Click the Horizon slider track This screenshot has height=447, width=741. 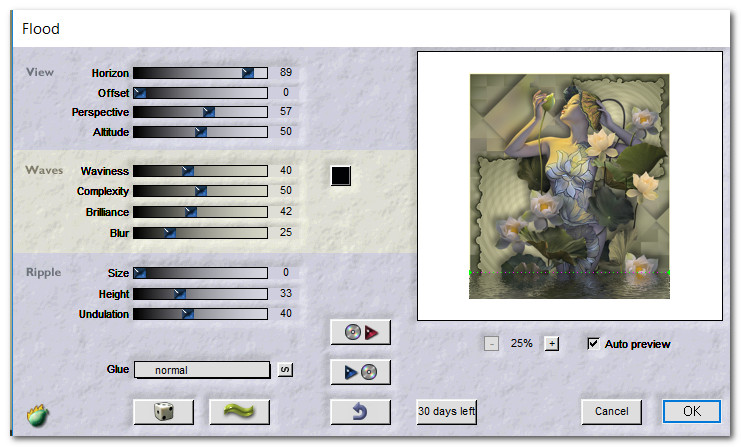200,73
